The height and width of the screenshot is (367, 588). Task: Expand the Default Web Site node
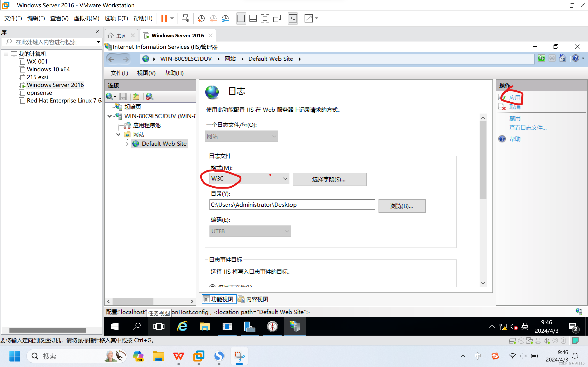[x=127, y=144]
